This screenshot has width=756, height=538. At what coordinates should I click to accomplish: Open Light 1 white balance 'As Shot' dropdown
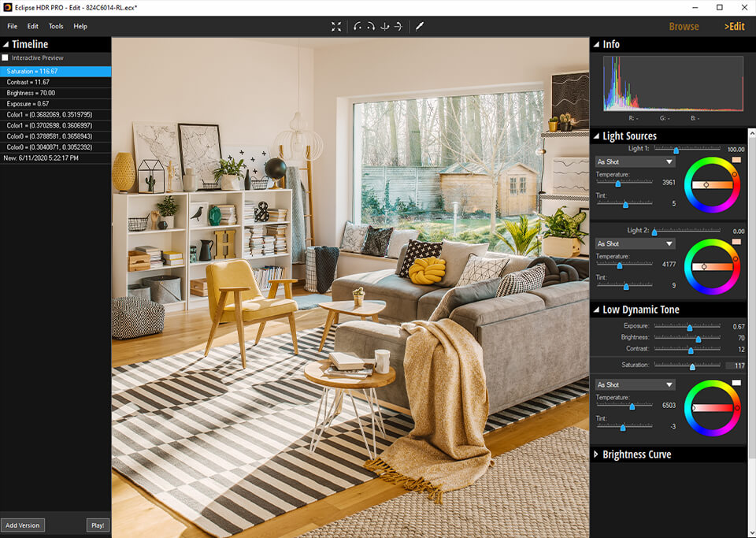pos(635,162)
